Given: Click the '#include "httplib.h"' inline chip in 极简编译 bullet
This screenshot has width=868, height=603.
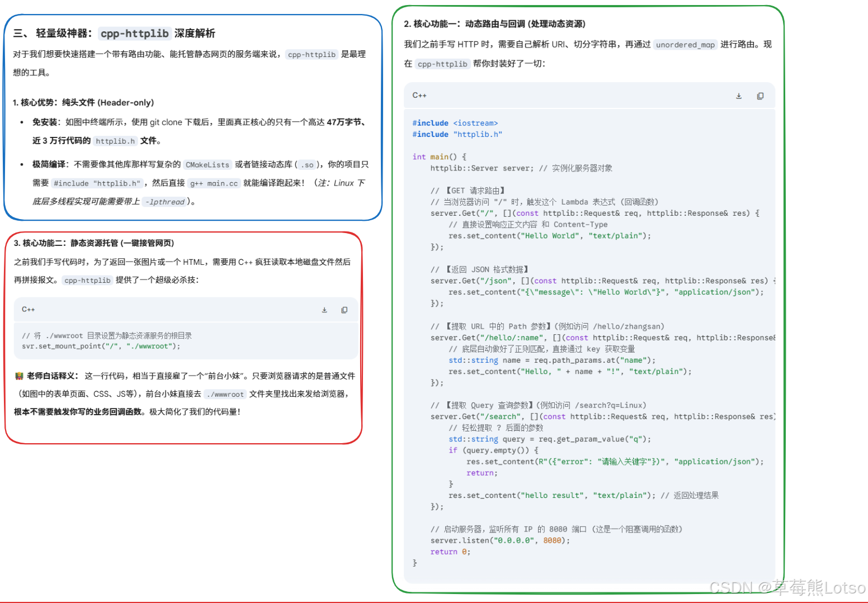Looking at the screenshot, I should click(x=97, y=183).
